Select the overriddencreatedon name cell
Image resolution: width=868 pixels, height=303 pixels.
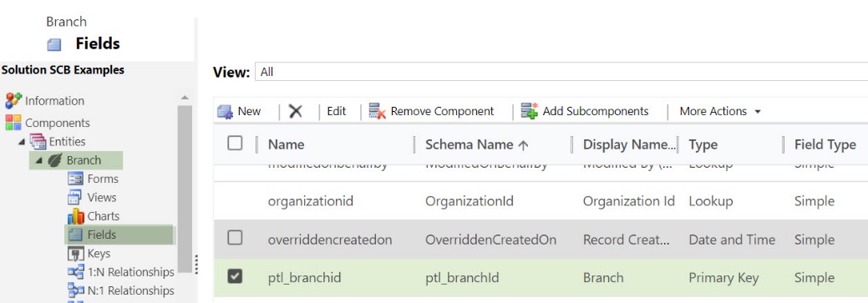330,240
